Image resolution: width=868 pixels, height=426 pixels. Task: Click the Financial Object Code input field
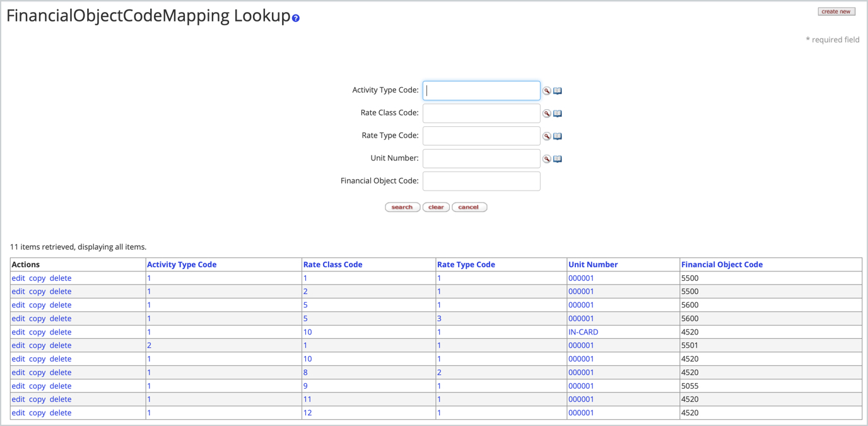pyautogui.click(x=481, y=181)
